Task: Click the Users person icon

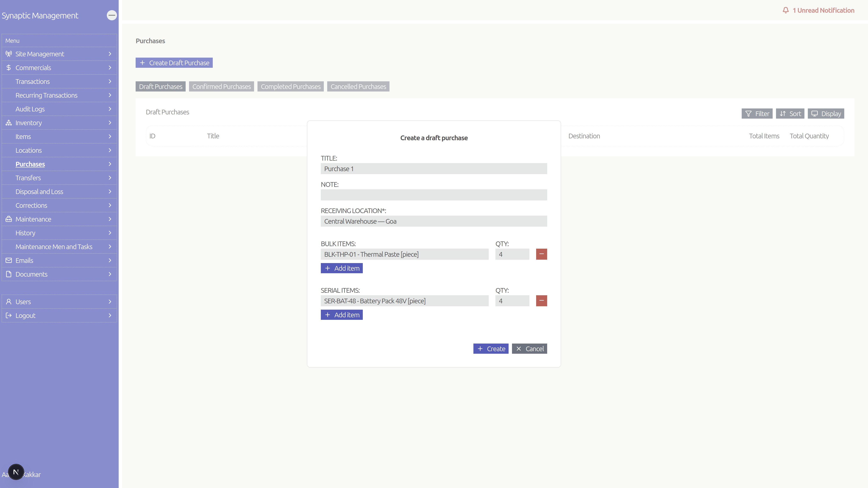Action: point(9,302)
